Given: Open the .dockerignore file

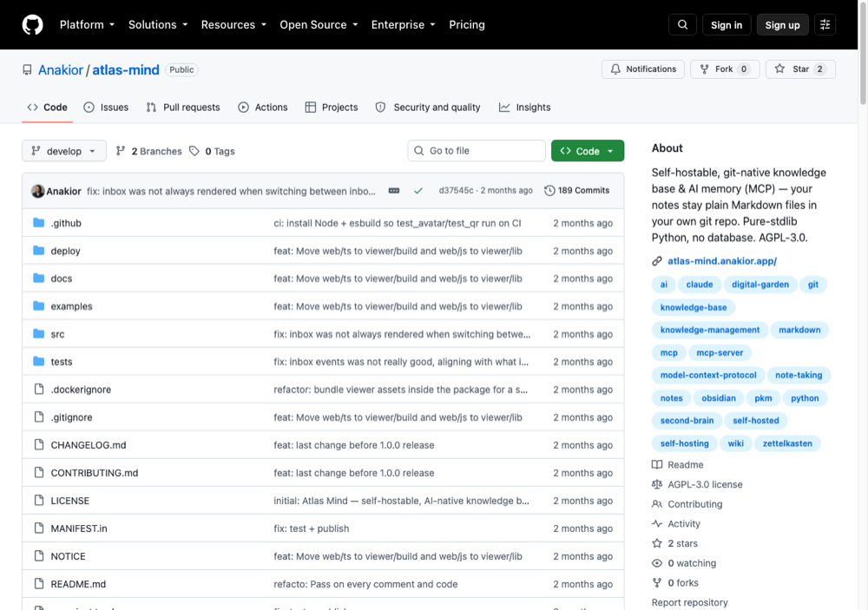Looking at the screenshot, I should coord(81,390).
